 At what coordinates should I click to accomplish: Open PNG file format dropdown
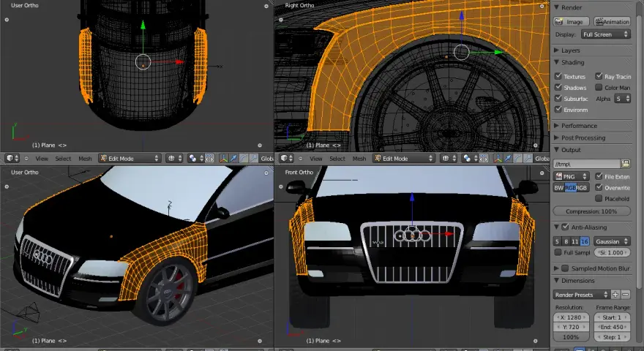(x=572, y=176)
